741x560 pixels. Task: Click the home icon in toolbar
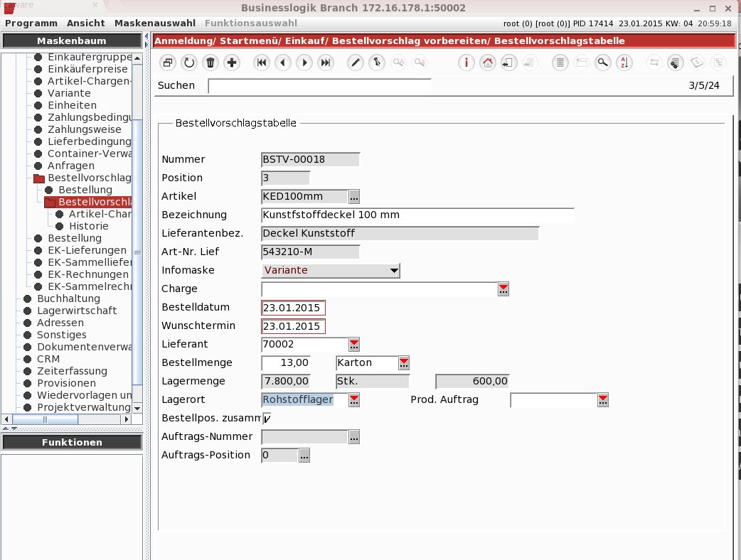487,63
